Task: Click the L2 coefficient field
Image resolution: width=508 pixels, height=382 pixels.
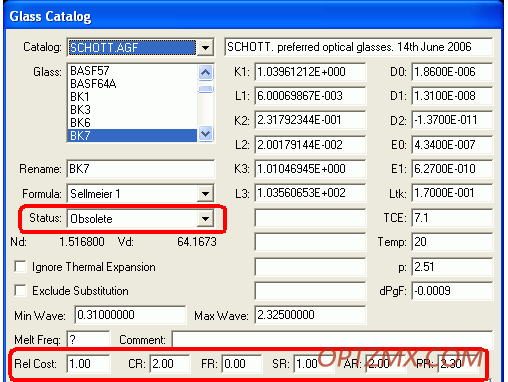Action: 310,145
